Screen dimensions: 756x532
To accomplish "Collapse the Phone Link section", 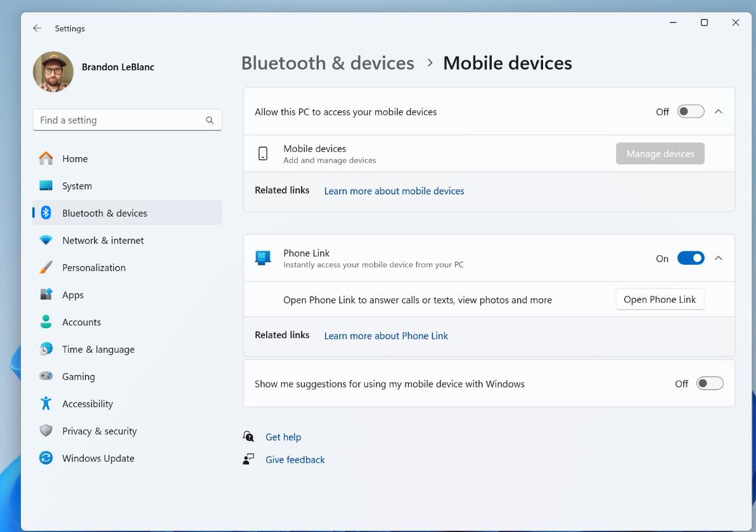I will pyautogui.click(x=718, y=258).
